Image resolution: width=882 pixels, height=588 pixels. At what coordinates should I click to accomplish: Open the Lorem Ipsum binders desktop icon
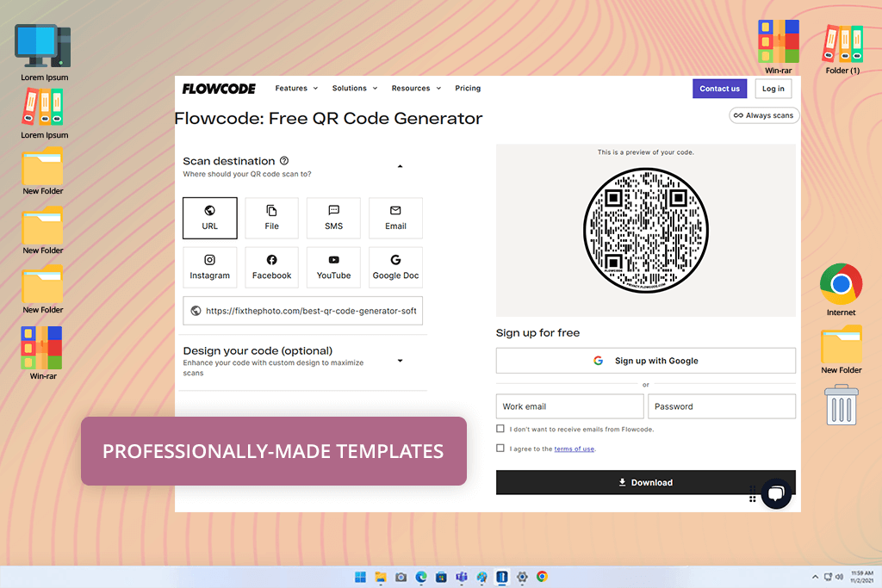(x=44, y=114)
